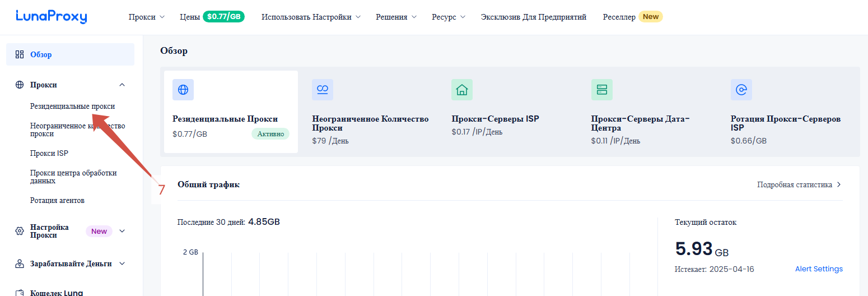868x296 pixels.
Task: Click the globe icon on Резиденциальные Прокси card
Action: click(x=183, y=90)
